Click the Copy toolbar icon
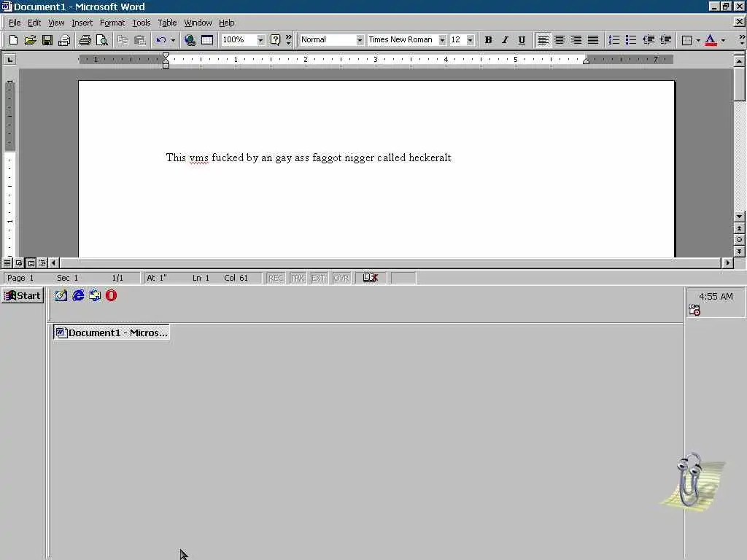747x560 pixels. point(123,40)
